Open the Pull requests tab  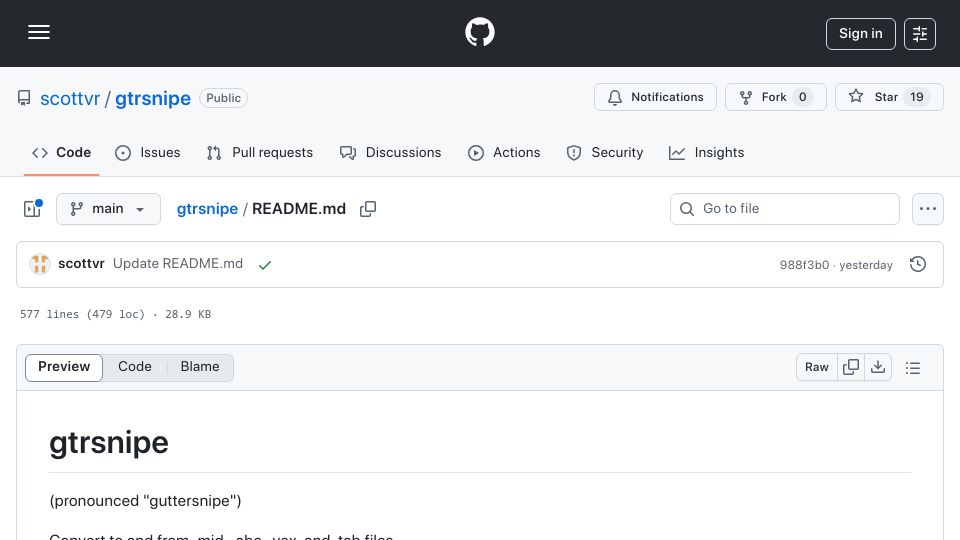click(x=260, y=152)
